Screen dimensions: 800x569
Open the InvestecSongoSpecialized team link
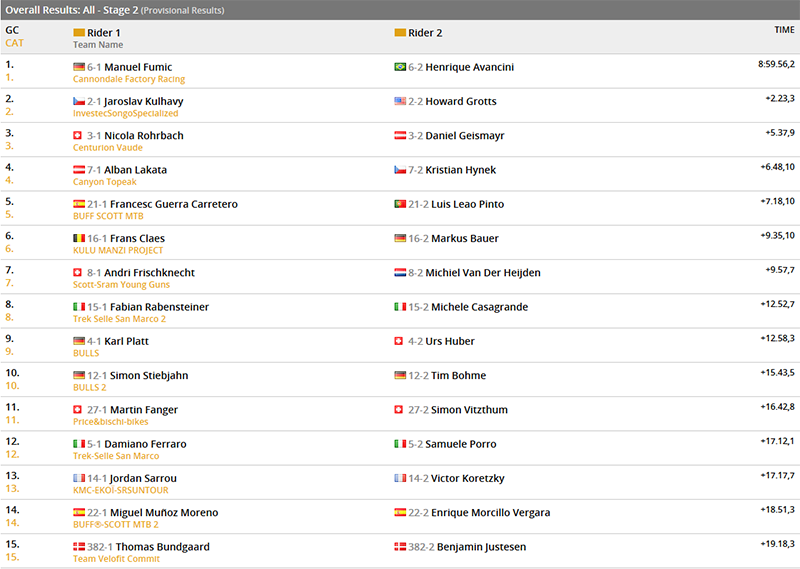pos(126,113)
